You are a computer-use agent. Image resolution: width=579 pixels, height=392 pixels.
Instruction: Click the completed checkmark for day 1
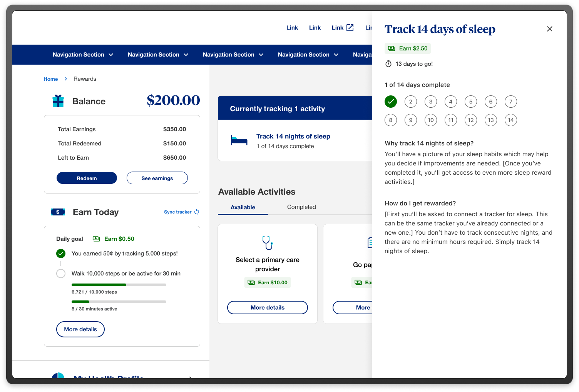pyautogui.click(x=391, y=102)
